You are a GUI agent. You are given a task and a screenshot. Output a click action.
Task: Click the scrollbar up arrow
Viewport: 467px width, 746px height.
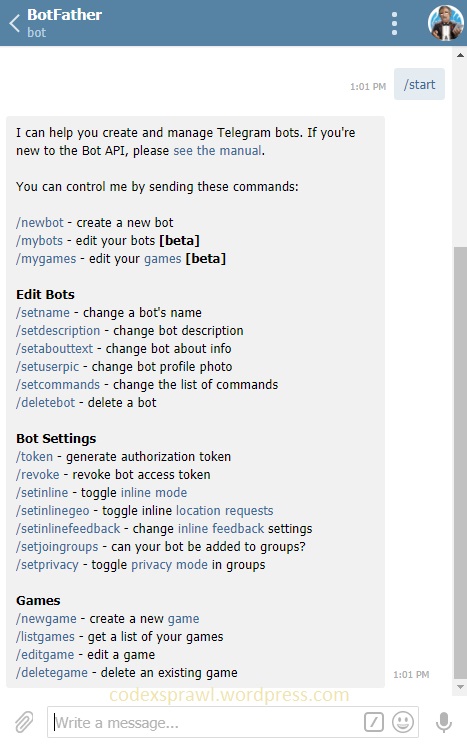click(460, 55)
